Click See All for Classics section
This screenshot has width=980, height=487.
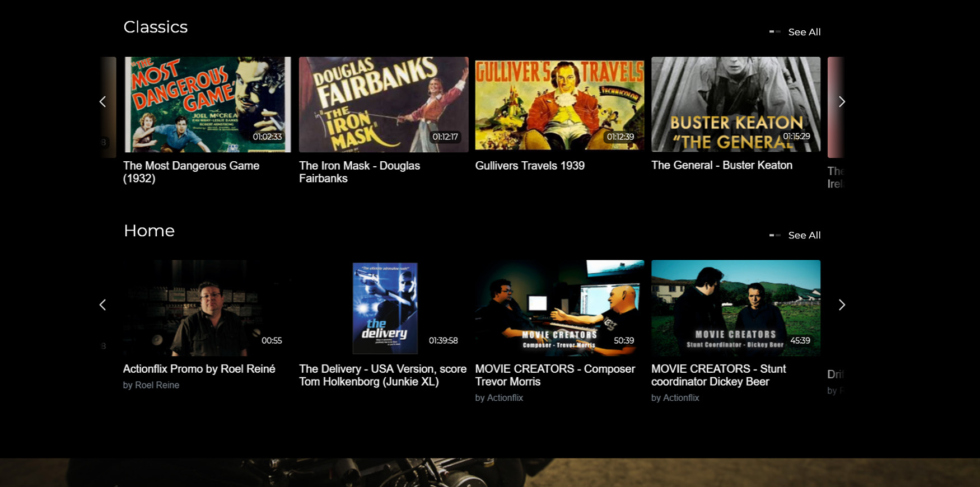804,32
